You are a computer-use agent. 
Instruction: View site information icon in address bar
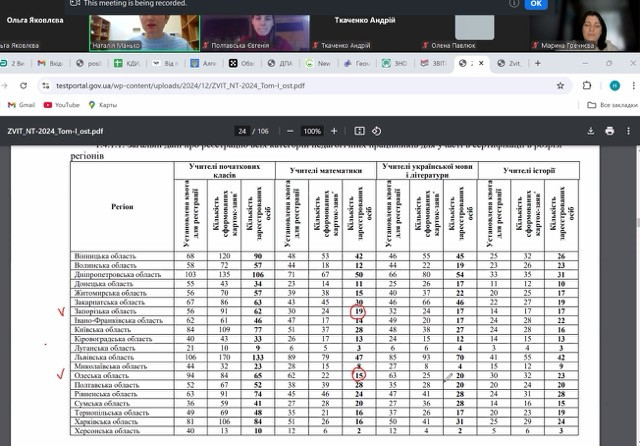pyautogui.click(x=46, y=86)
